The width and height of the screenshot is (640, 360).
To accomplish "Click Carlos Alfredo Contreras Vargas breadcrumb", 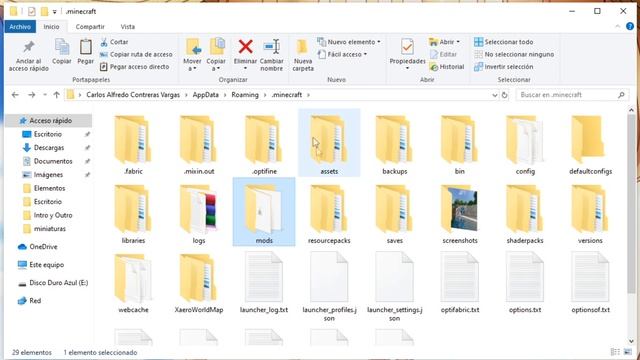I will pos(133,95).
